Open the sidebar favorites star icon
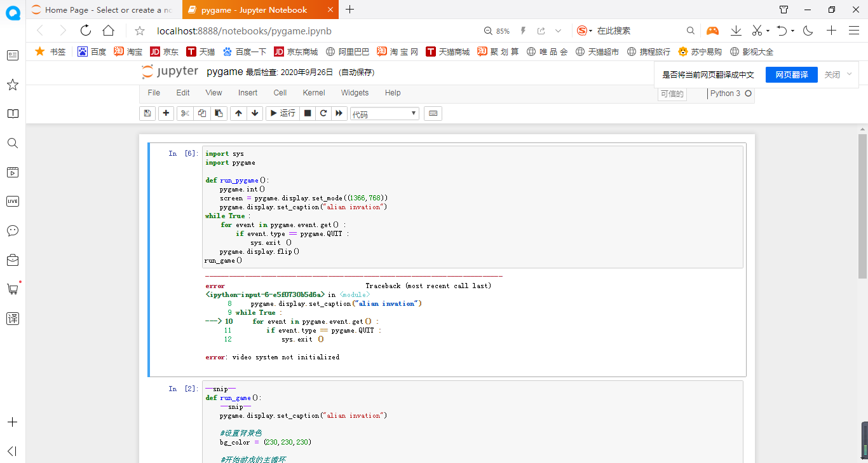Screen dimensions: 868x463 (x=13, y=85)
